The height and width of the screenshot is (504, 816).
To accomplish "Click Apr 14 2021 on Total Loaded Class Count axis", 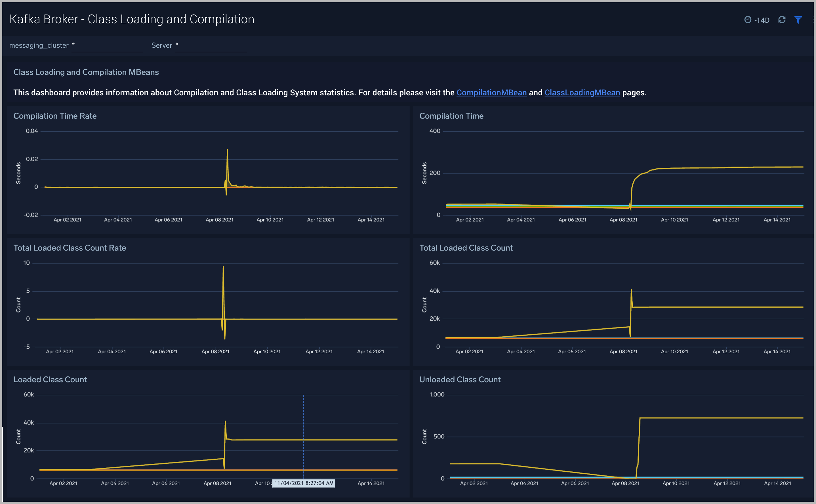I will (x=777, y=352).
